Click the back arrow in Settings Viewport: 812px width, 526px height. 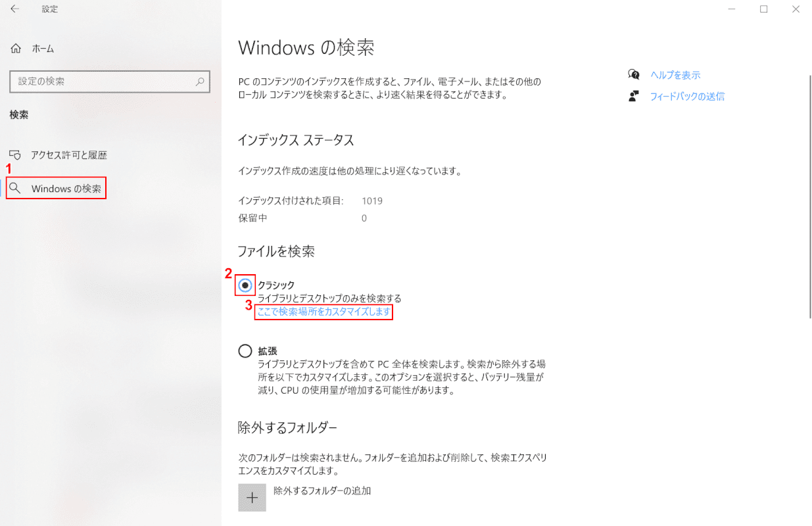tap(15, 9)
